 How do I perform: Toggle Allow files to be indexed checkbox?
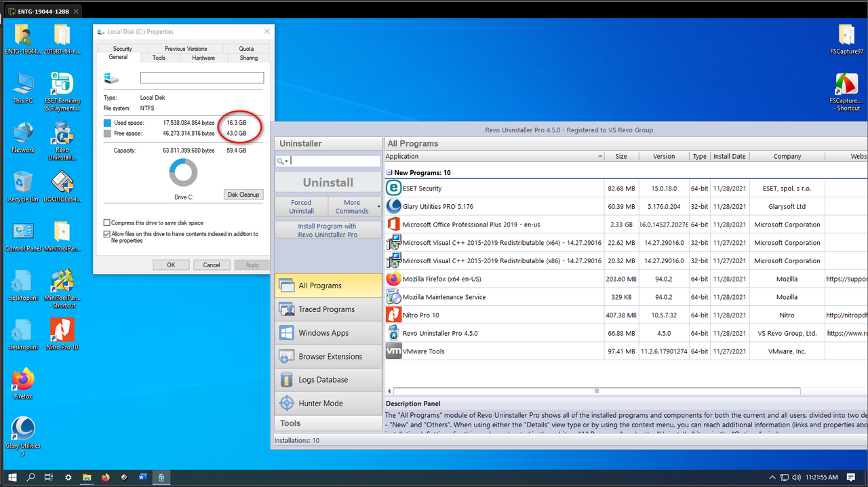107,234
